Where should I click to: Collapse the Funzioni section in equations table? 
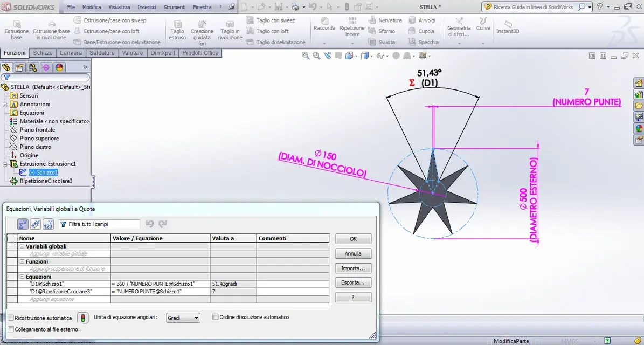pos(22,261)
